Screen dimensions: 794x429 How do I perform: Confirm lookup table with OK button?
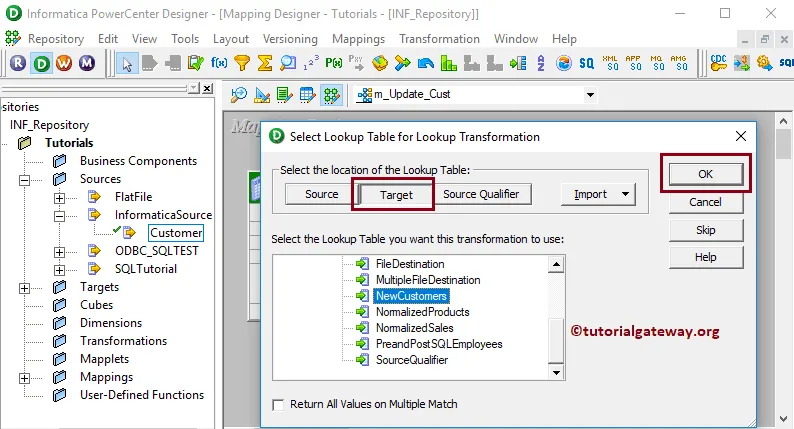(x=706, y=174)
